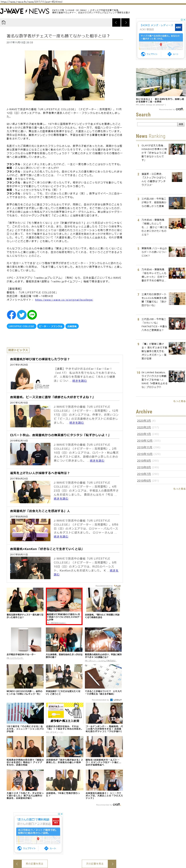The image size is (186, 868).
Task: Share the article on LINE
Action: click(32, 314)
